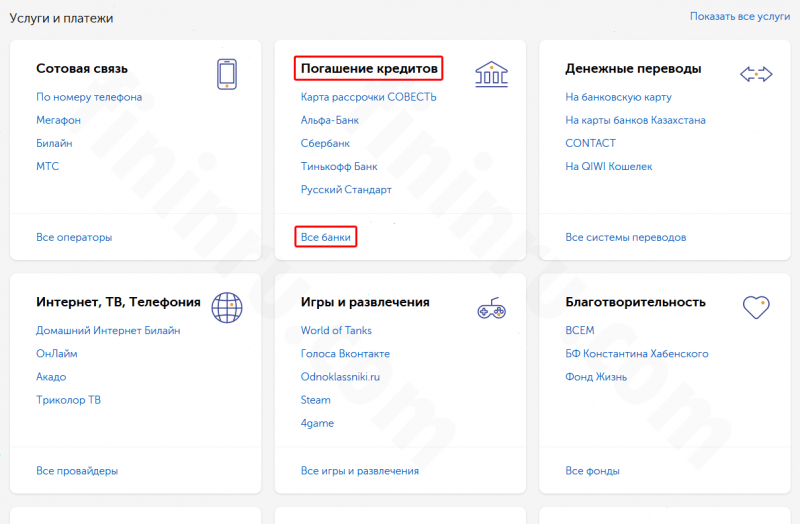Click the bank building icon
The image size is (800, 524).
click(x=491, y=74)
